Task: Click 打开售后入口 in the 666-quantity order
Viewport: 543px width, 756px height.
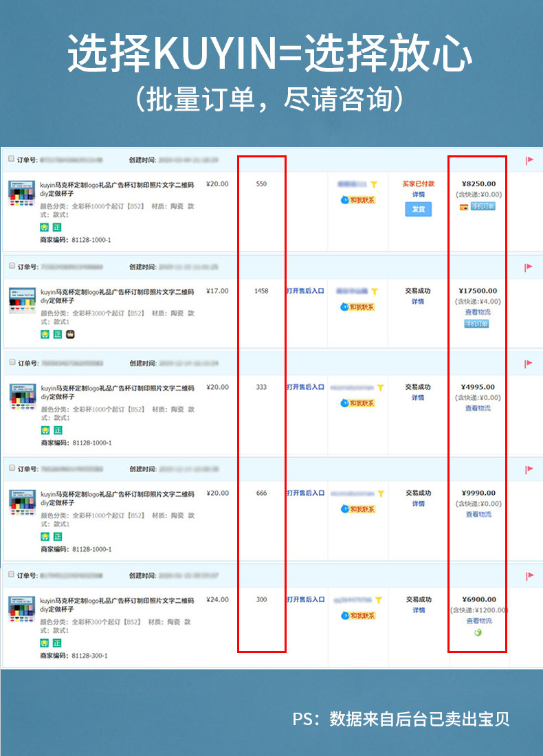Action: pos(305,493)
